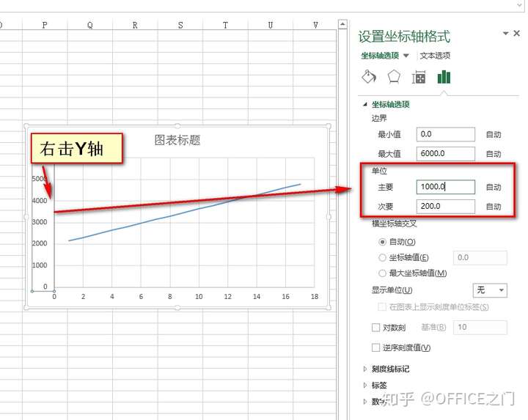The image size is (528, 420).
Task: Click X-axis label 10
Action: pyautogui.click(x=199, y=296)
